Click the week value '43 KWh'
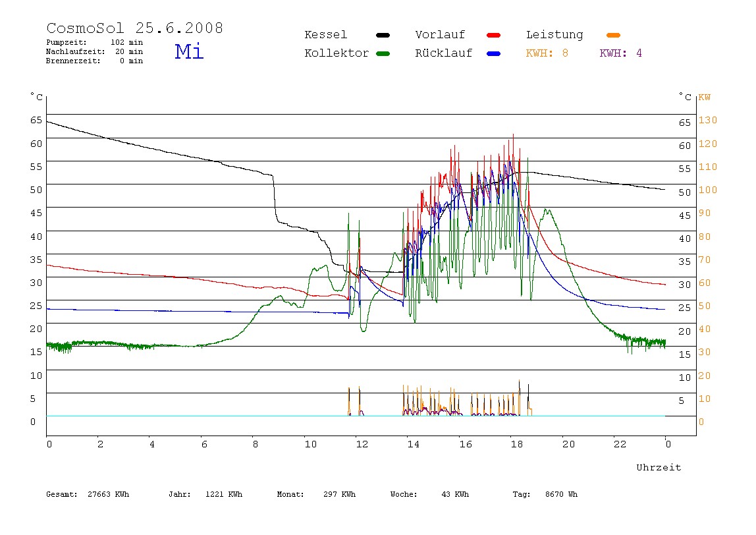The width and height of the screenshot is (756, 535). pyautogui.click(x=455, y=494)
